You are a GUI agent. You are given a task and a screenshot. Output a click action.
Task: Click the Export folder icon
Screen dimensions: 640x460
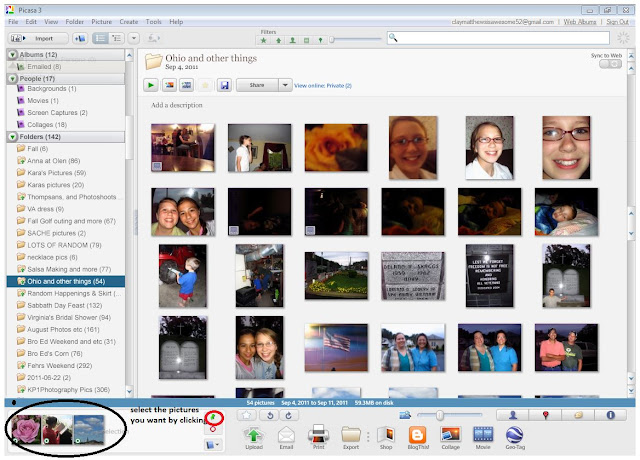coord(351,435)
